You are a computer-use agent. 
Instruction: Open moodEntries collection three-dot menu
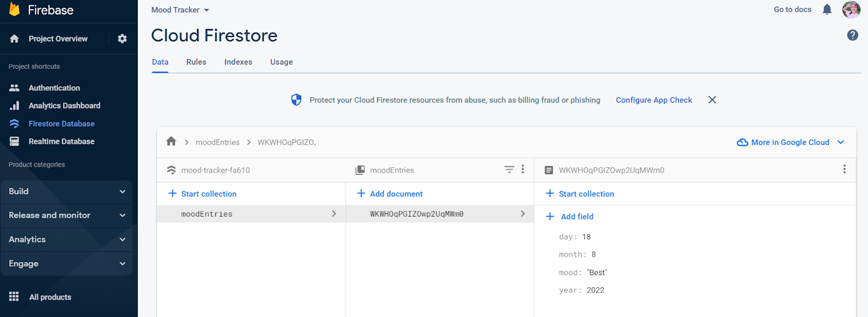[x=523, y=169]
